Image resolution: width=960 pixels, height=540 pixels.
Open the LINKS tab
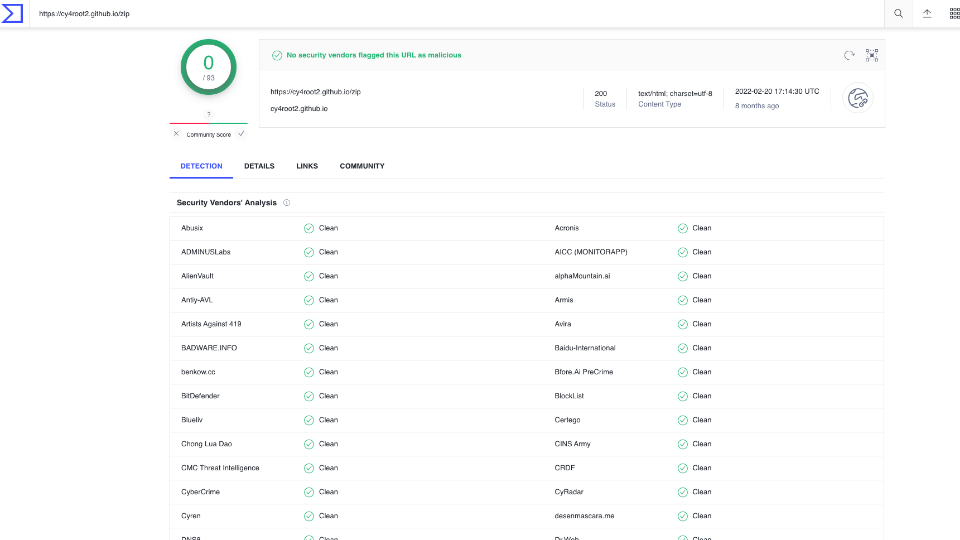point(307,166)
